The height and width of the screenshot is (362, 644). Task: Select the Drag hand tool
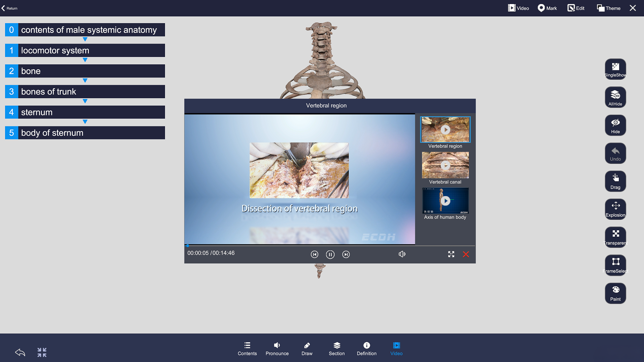coord(615,181)
